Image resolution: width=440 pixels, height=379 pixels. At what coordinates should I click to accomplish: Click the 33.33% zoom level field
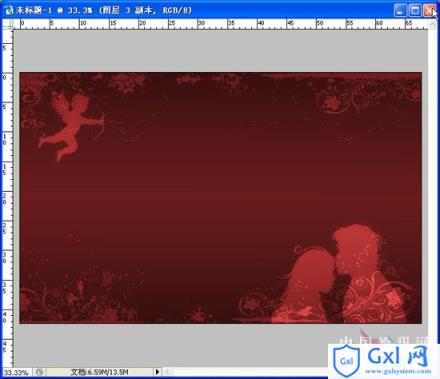coord(16,372)
